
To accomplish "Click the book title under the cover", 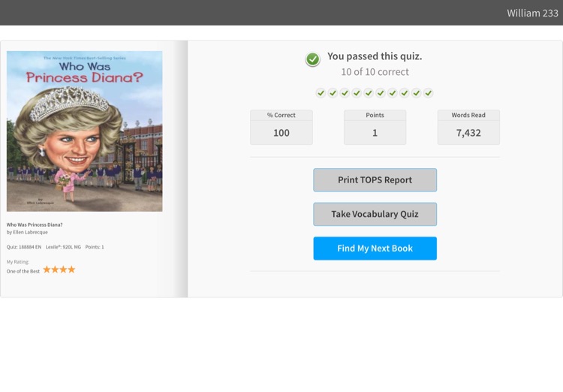I will click(x=35, y=225).
